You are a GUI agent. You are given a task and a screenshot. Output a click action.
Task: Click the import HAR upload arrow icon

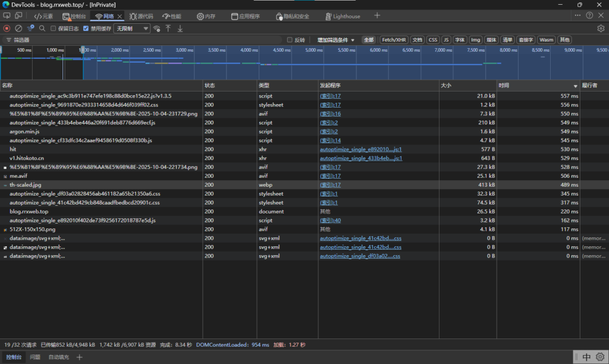point(168,28)
